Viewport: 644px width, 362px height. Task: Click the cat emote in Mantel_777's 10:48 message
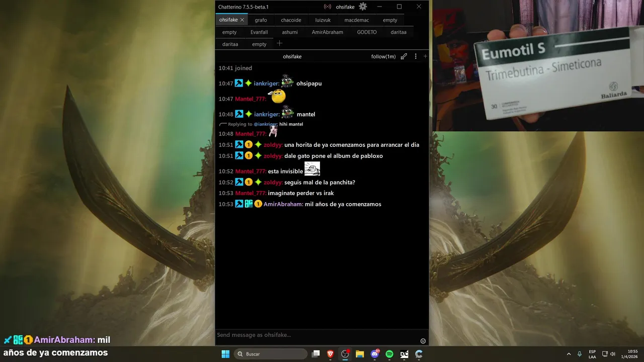click(x=273, y=131)
